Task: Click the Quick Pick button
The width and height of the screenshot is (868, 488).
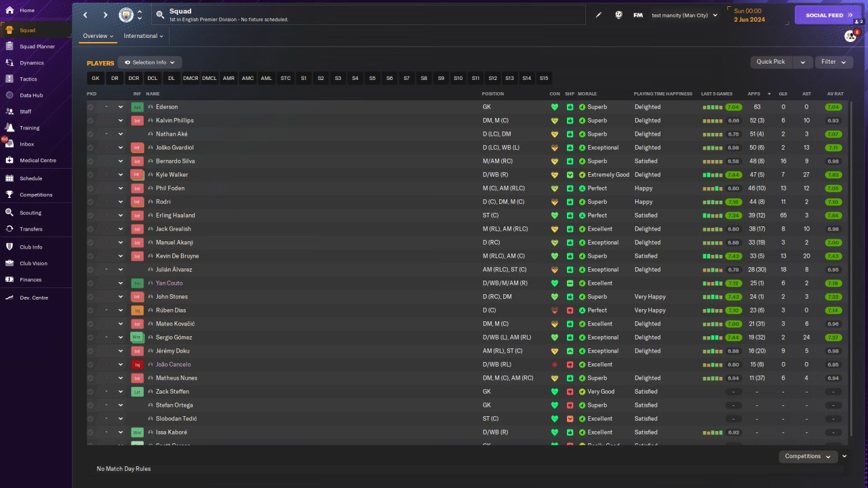Action: (x=771, y=62)
